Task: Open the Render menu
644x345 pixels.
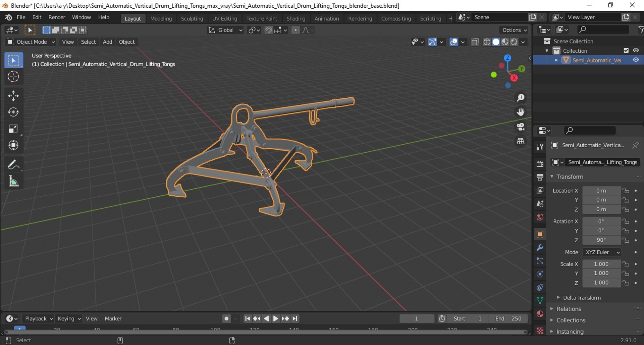Action: coord(57,17)
